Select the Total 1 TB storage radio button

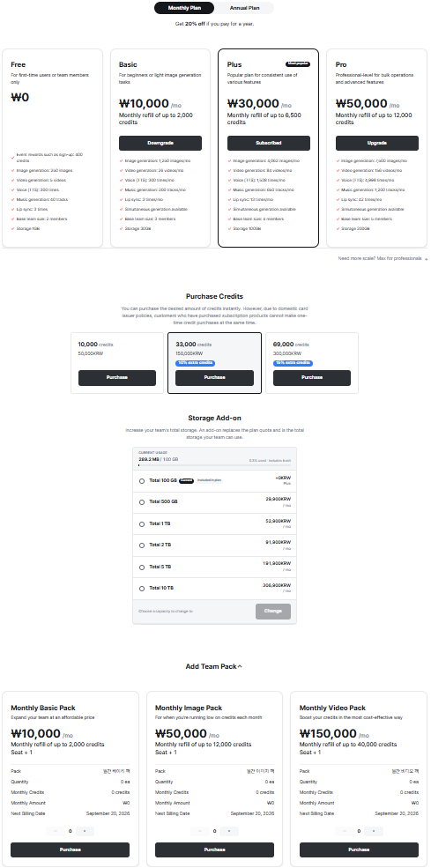[142, 523]
